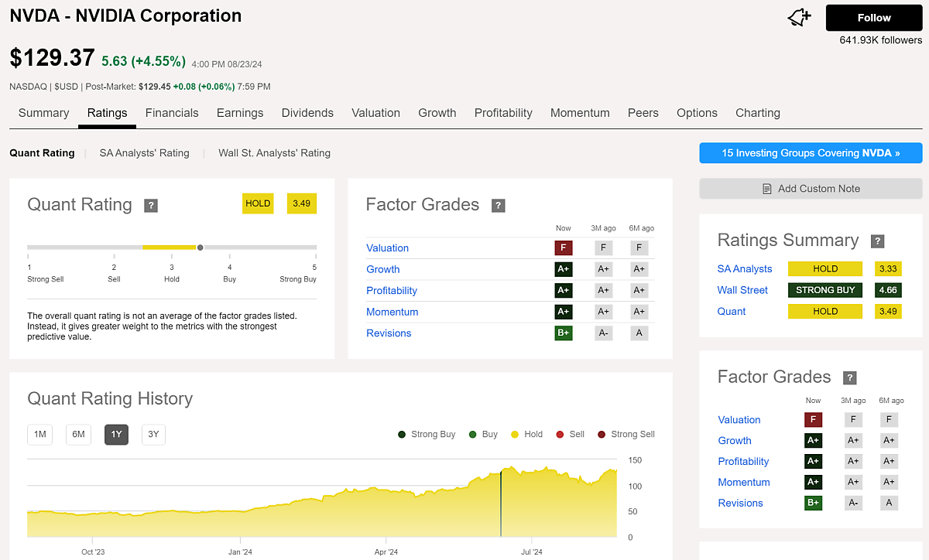Click Revisions A- grade from 3M ago
Screen dimensions: 929x560
603,333
